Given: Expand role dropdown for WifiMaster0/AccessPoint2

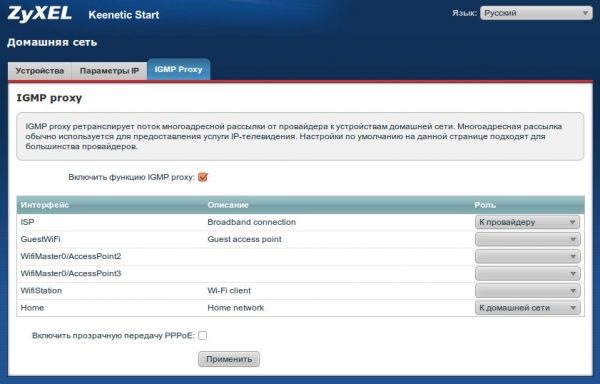Looking at the screenshot, I should pos(527,257).
